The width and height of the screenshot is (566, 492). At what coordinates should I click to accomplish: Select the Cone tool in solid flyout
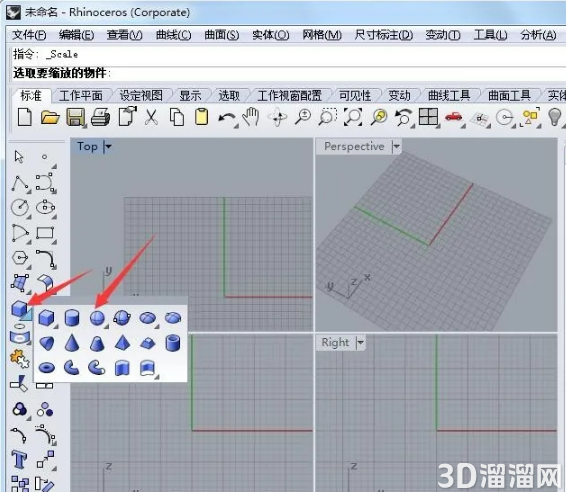coord(71,343)
